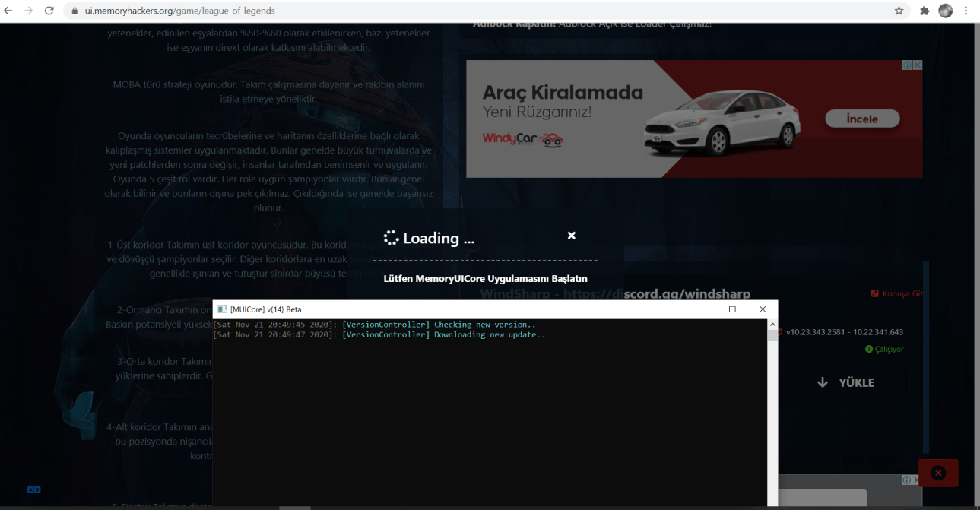Click the small ad badge at bottom left

(x=34, y=490)
